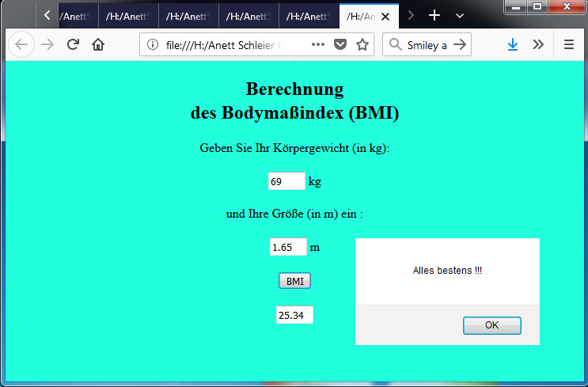Viewport: 588px width, 387px height.
Task: Open a new tab with plus button
Action: pos(434,16)
